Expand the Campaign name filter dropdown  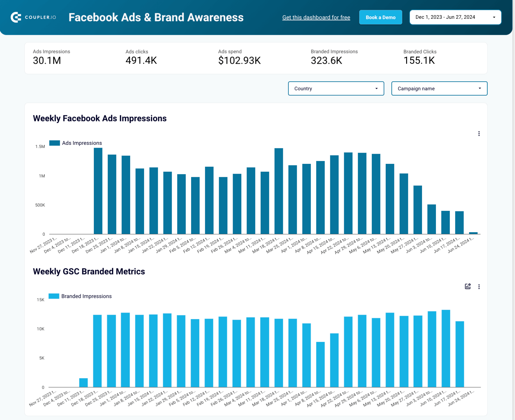coord(439,89)
